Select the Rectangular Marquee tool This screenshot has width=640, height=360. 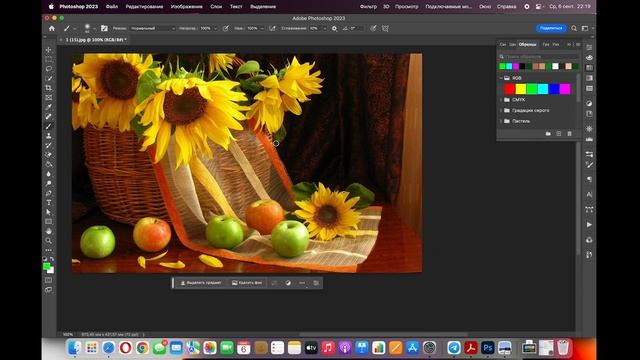[x=49, y=59]
